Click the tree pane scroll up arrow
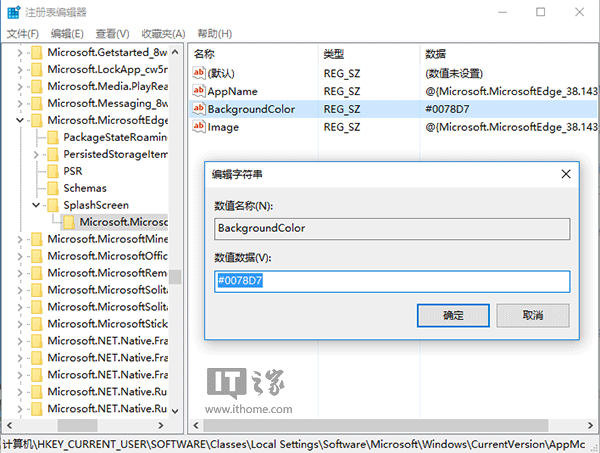 point(175,52)
